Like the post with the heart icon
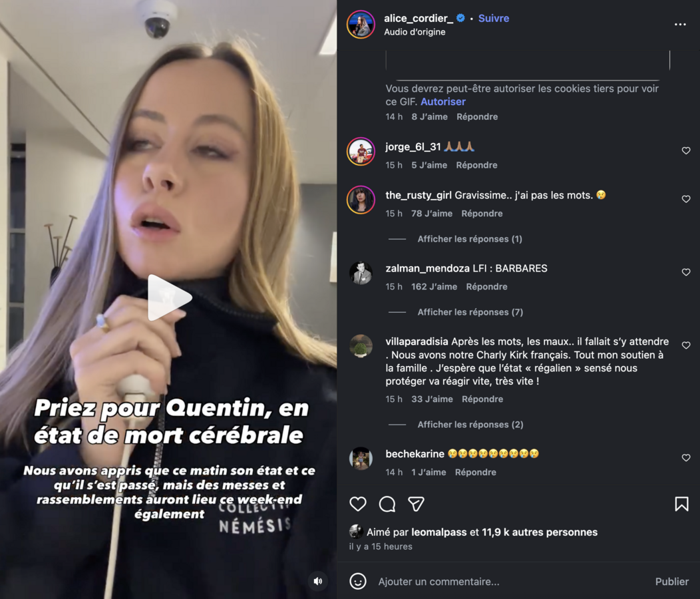This screenshot has width=700, height=599. point(359,504)
